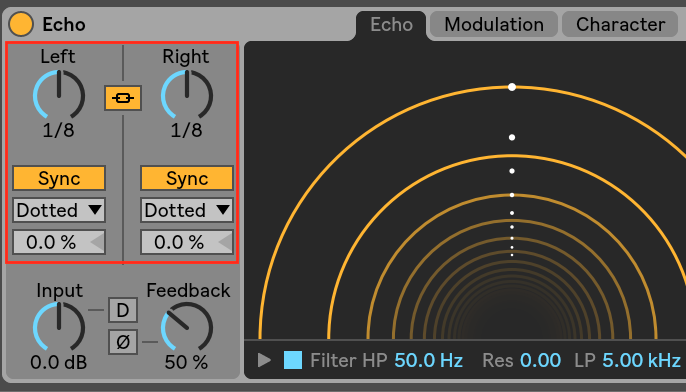Click the Right delay time knob
Image resolution: width=686 pixels, height=392 pixels.
[x=187, y=95]
